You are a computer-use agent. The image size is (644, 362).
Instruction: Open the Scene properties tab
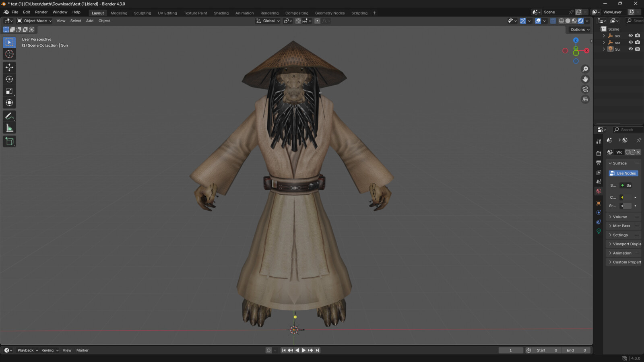(x=599, y=182)
